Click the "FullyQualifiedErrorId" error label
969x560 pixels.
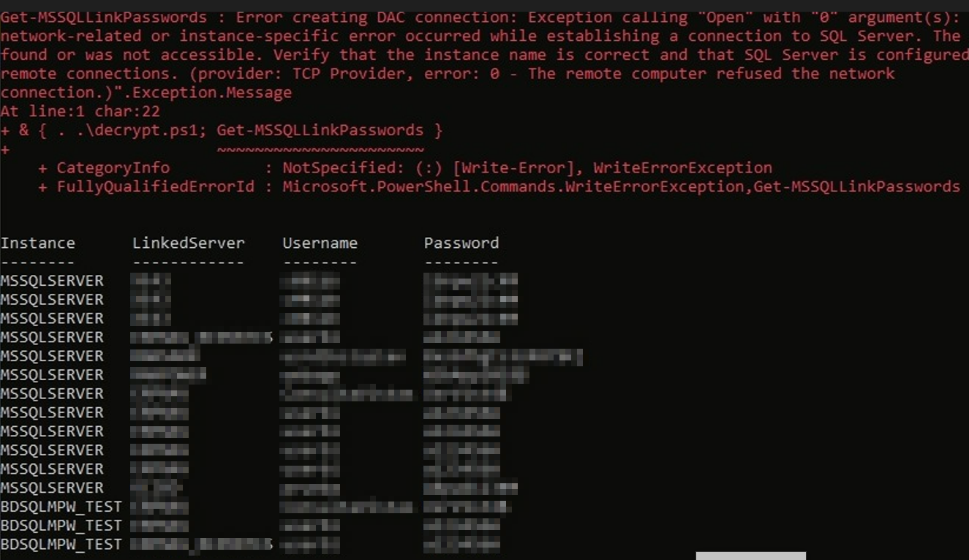point(155,186)
